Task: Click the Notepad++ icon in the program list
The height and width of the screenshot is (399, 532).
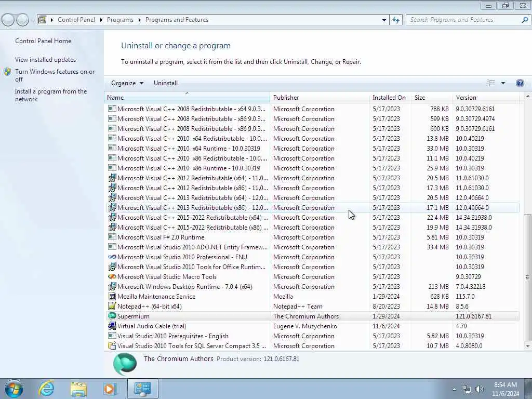Action: tap(112, 306)
